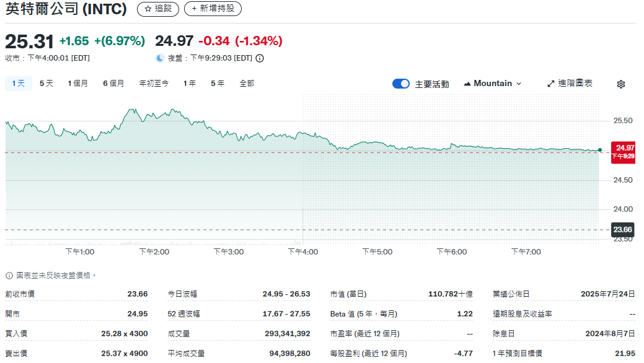The width and height of the screenshot is (644, 363).
Task: Click the 平均成交量 value 94,398,280
Action: [x=289, y=353]
